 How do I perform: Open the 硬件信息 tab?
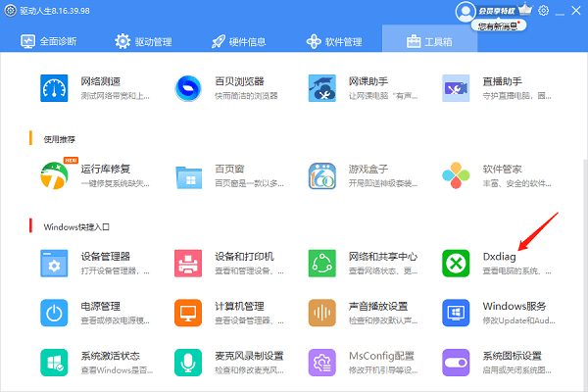[x=238, y=41]
